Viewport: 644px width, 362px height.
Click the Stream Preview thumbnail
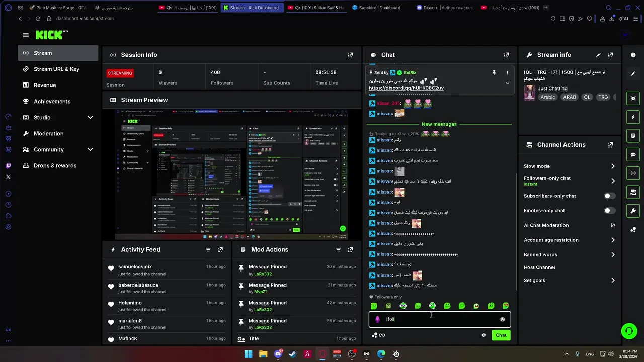(232, 174)
